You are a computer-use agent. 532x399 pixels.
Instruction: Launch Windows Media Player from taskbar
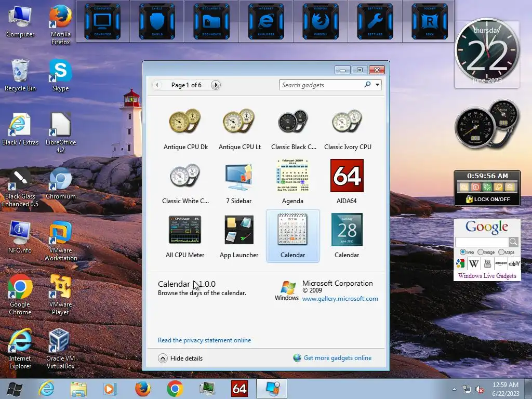[x=110, y=389]
